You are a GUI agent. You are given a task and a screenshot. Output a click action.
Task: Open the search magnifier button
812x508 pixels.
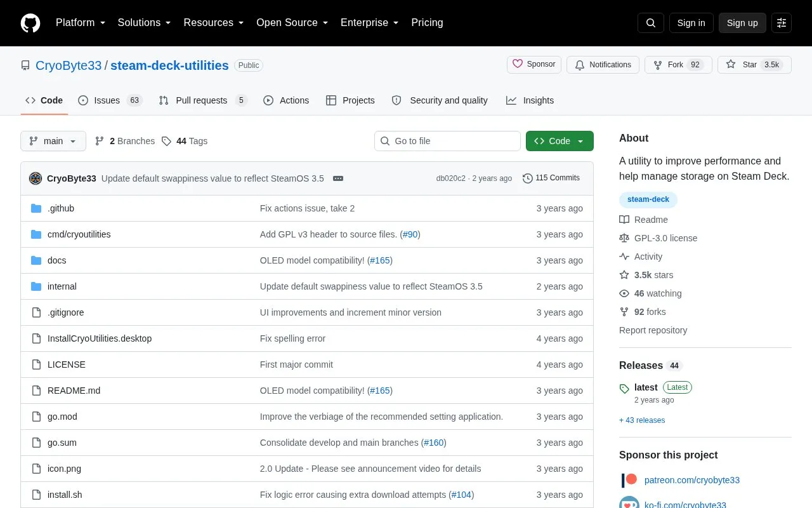651,23
